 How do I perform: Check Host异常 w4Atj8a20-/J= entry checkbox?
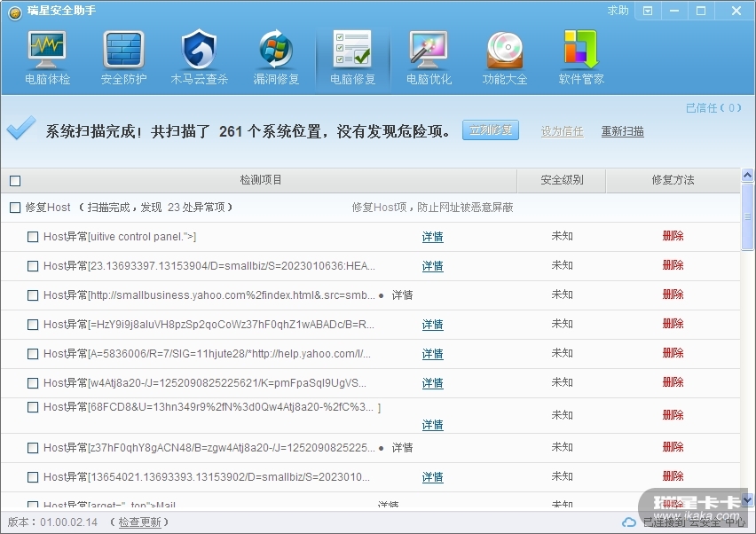coord(33,383)
